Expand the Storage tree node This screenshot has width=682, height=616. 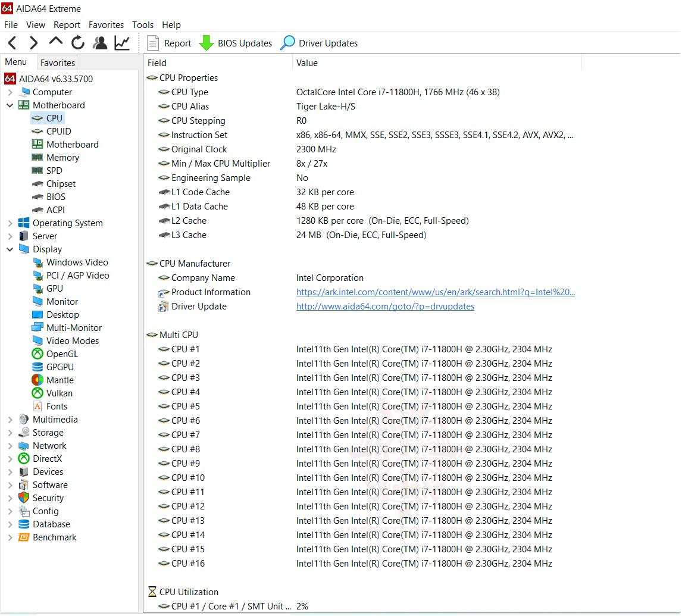coord(10,433)
